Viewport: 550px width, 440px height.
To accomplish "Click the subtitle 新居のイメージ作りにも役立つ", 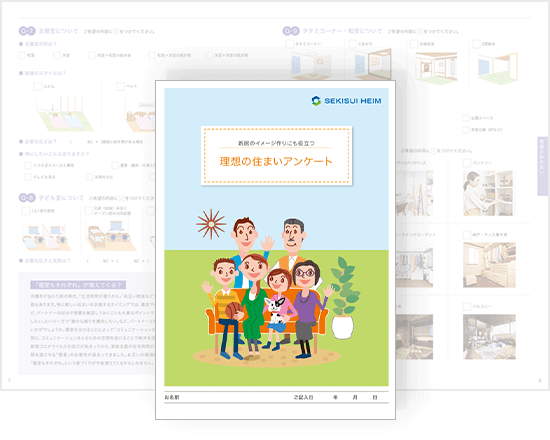I will pos(276,143).
